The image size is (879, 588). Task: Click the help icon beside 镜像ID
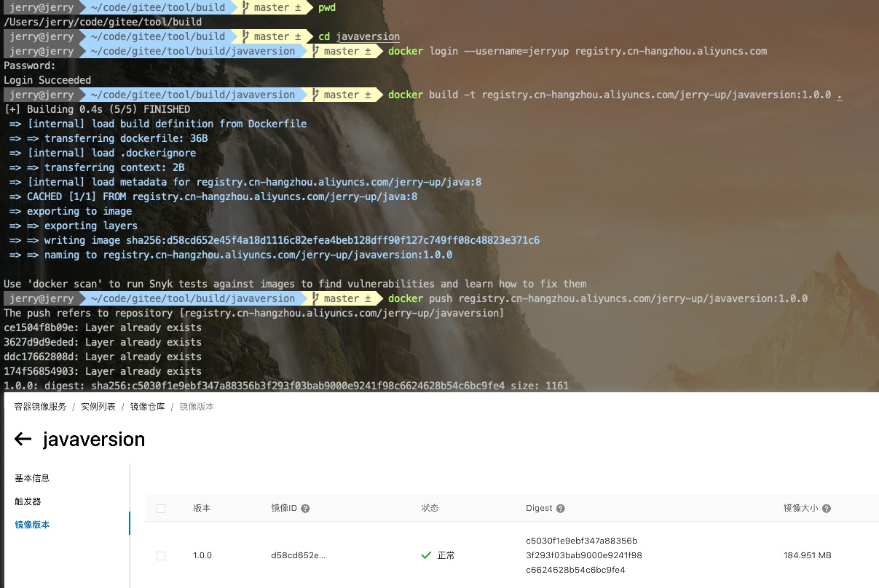point(305,509)
